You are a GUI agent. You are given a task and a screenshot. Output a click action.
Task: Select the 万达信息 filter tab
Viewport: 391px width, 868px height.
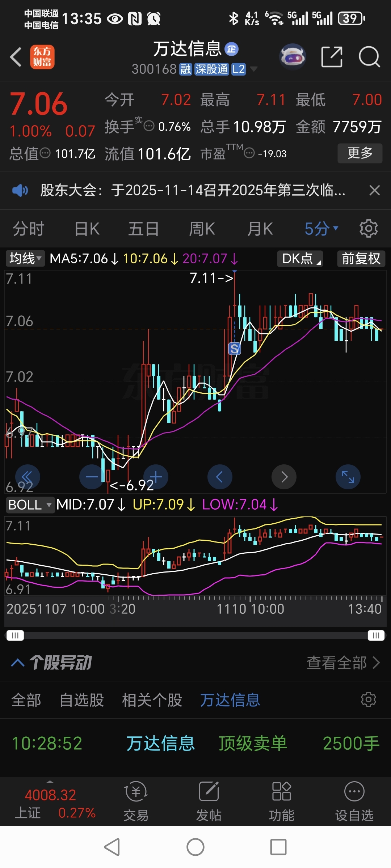(x=230, y=700)
